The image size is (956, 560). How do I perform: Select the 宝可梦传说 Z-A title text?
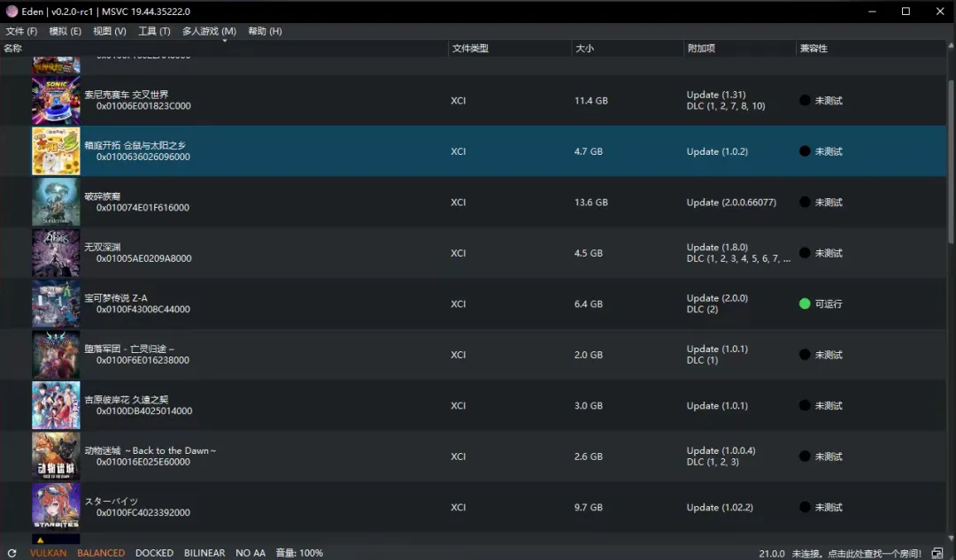(116, 298)
